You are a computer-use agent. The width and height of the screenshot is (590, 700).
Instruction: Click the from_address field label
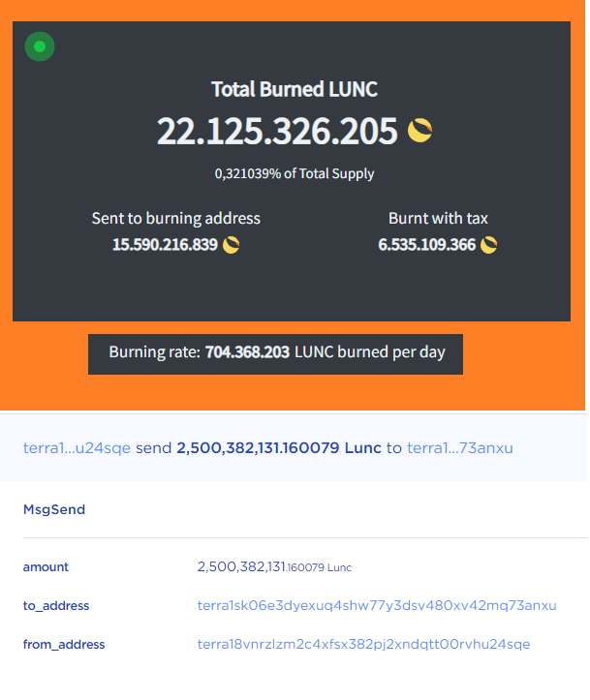64,645
